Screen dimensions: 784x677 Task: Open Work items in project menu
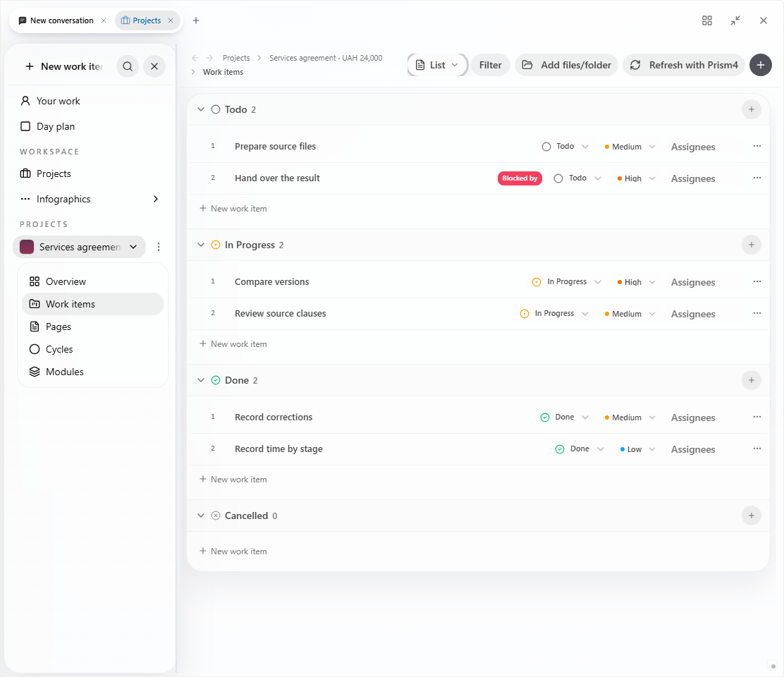[92, 304]
